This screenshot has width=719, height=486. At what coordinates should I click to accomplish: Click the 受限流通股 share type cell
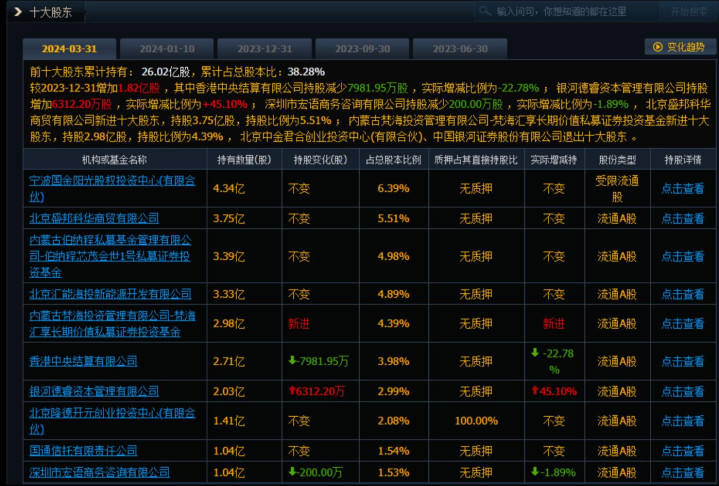point(617,188)
